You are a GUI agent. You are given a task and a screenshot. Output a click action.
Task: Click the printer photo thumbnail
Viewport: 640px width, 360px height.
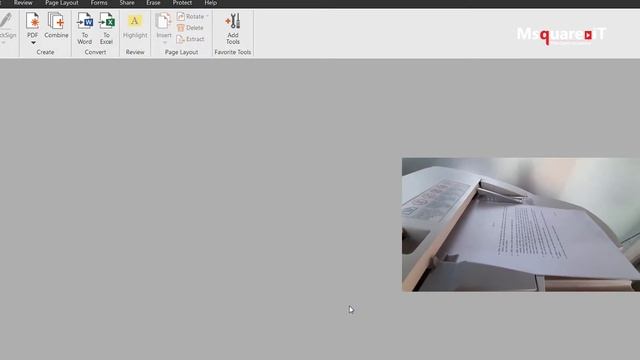point(521,224)
